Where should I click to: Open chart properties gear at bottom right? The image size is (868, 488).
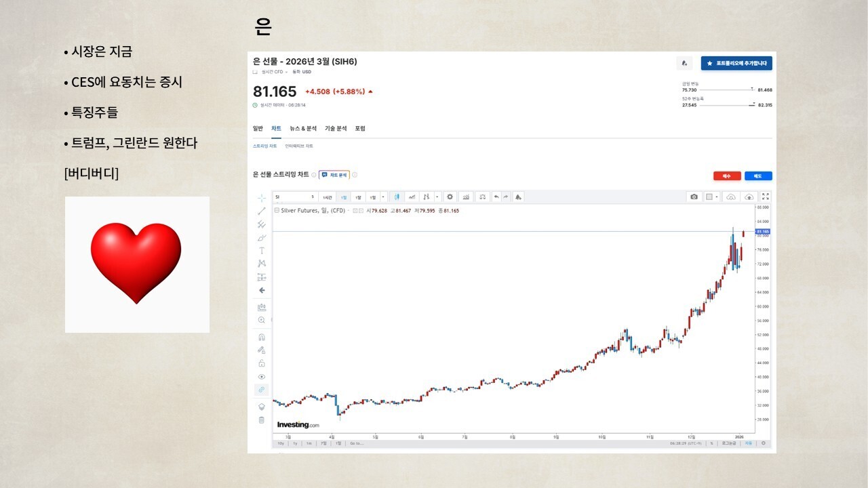[764, 443]
